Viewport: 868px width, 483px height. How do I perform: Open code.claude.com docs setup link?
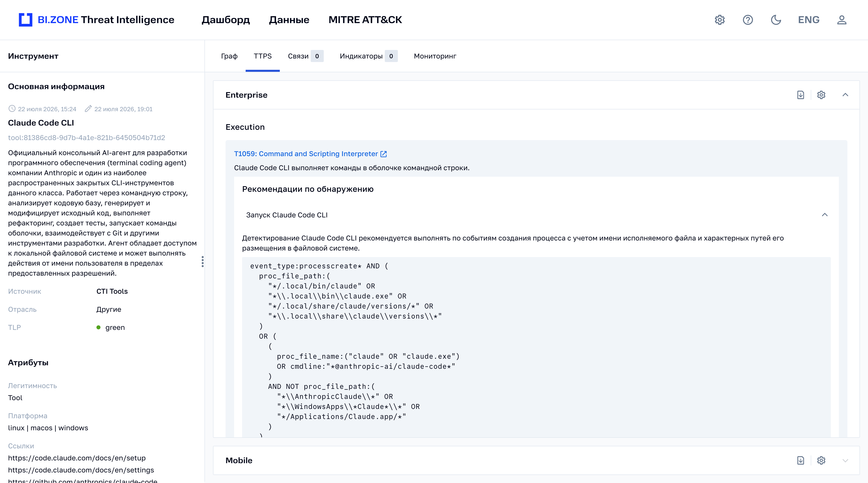coord(77,458)
